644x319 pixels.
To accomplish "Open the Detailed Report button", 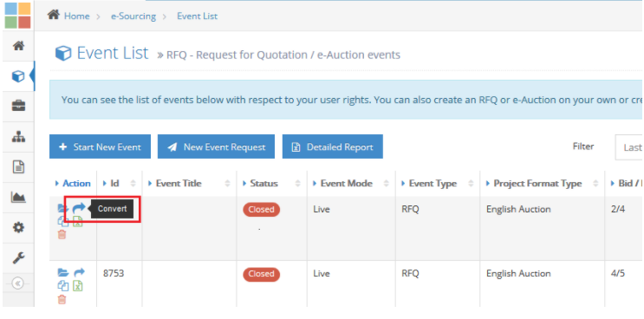I will (x=333, y=146).
